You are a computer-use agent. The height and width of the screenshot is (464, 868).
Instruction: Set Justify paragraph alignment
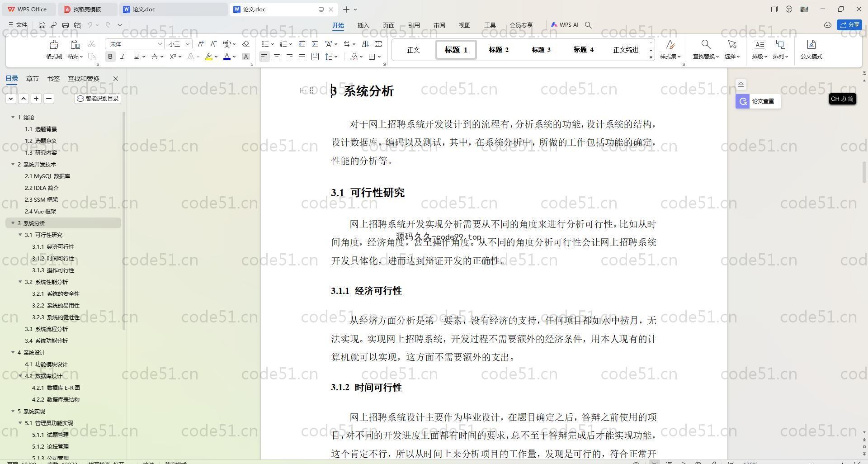tap(302, 57)
